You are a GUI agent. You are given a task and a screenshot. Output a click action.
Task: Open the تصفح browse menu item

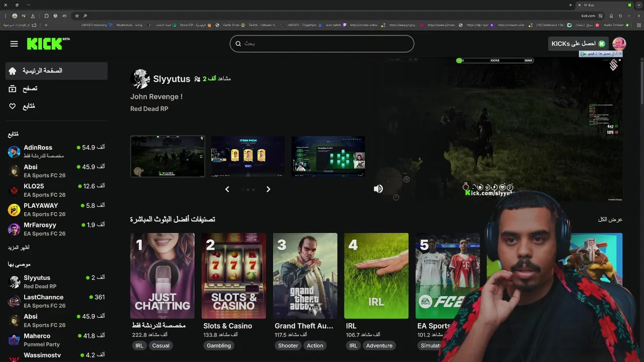[x=56, y=88]
